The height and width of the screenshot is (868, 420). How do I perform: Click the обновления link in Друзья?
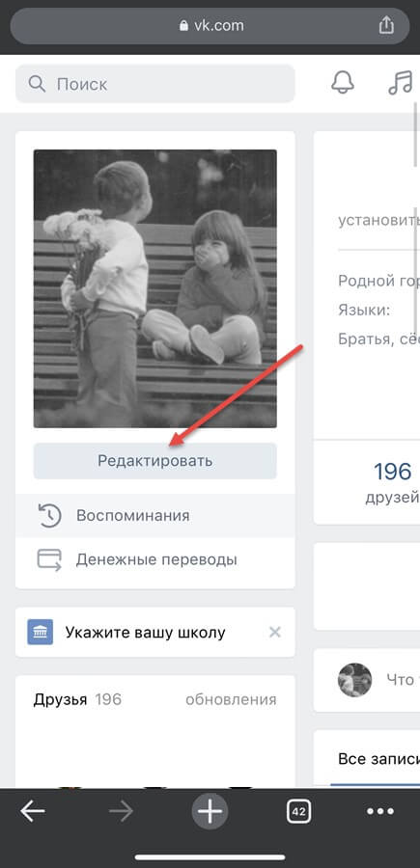[x=231, y=700]
